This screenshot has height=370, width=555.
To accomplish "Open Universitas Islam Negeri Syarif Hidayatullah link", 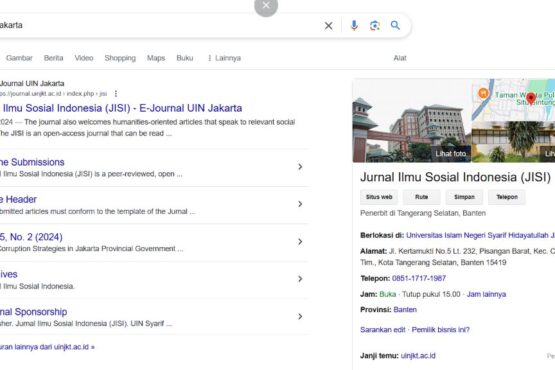I will (x=480, y=235).
